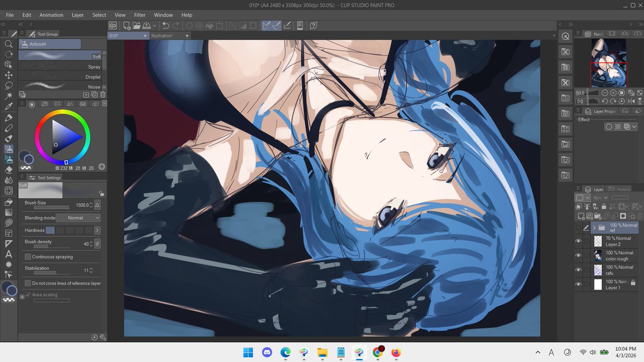This screenshot has width=644, height=362.
Task: Open Firefox from the taskbar
Action: (x=396, y=352)
